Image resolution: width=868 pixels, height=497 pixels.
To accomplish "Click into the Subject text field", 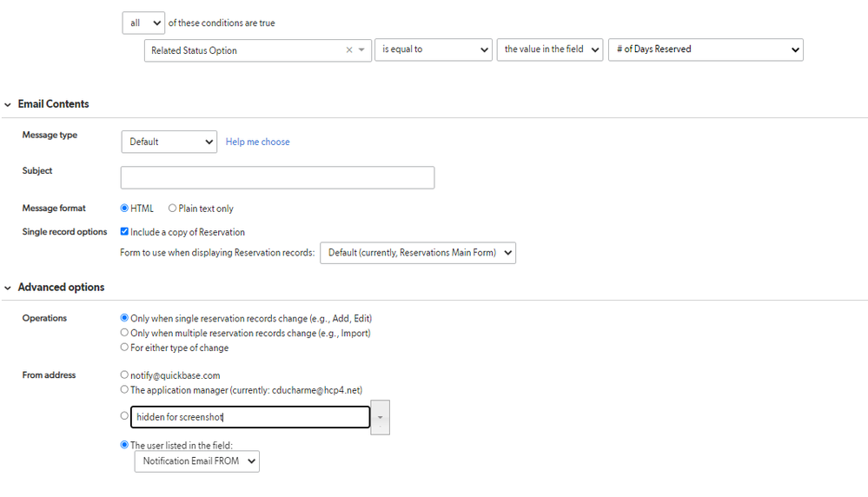I will tap(277, 177).
